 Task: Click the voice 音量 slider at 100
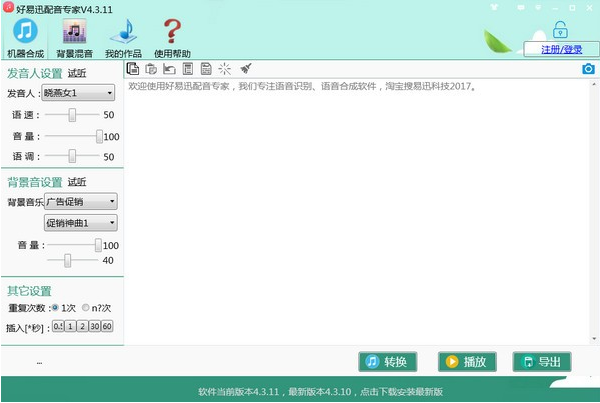pyautogui.click(x=99, y=136)
